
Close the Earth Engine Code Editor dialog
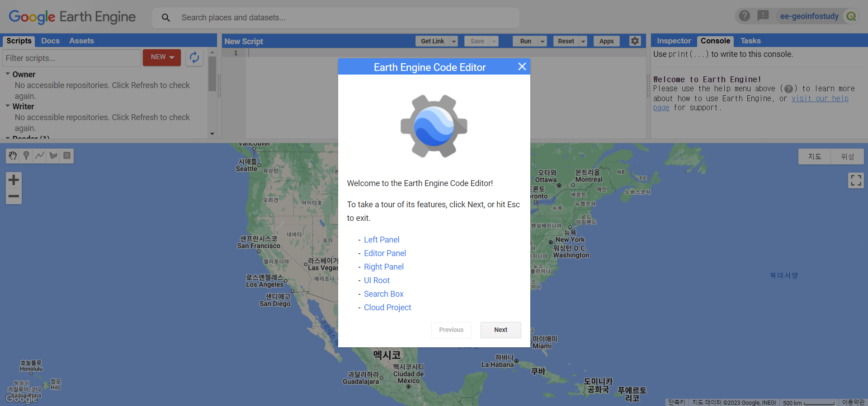522,67
